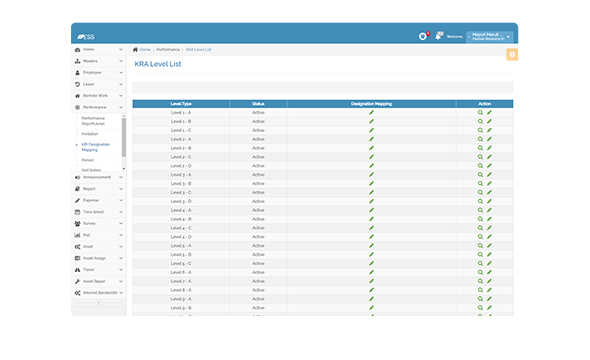View details of Level 3 - D
590x360 pixels.
coord(480,201)
